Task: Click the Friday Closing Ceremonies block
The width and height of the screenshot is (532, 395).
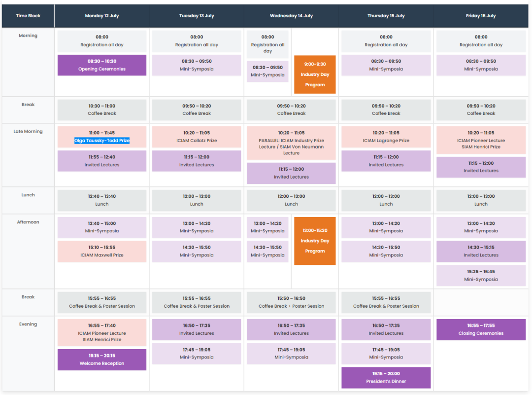Action: tap(481, 329)
